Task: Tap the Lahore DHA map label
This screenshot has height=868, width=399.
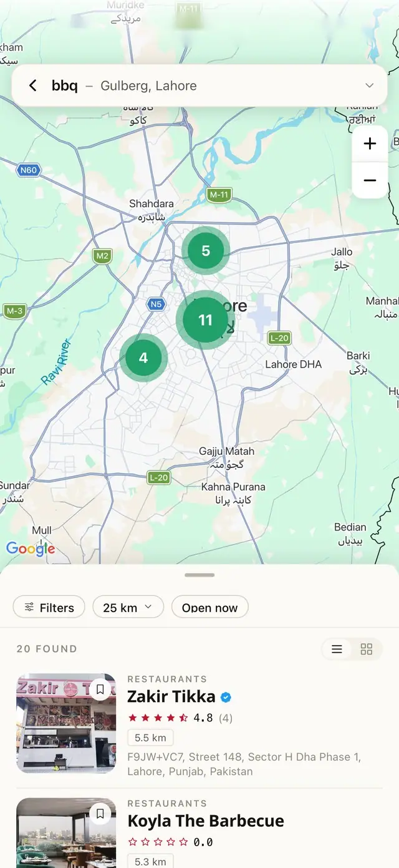Action: click(294, 364)
